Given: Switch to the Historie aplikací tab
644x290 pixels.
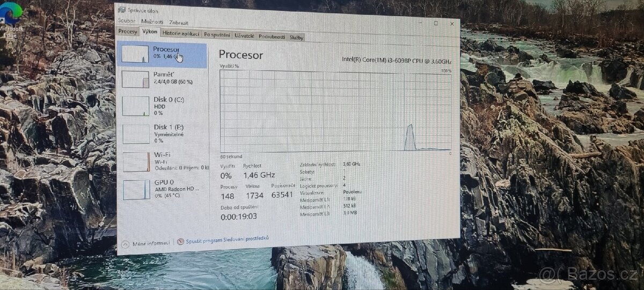Looking at the screenshot, I should point(181,33).
